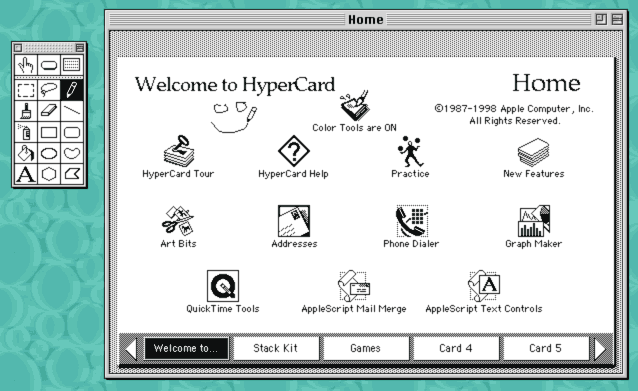This screenshot has height=391, width=638.
Task: Open the HyperCard Tour stack
Action: pyautogui.click(x=178, y=157)
